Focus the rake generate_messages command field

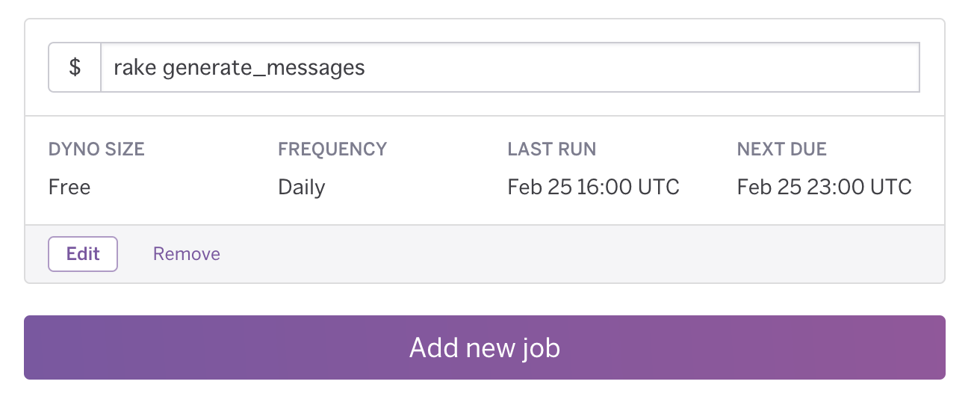tap(510, 67)
